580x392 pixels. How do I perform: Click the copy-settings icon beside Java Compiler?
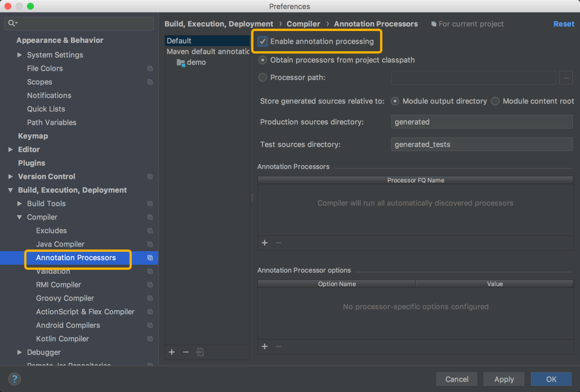pos(150,244)
